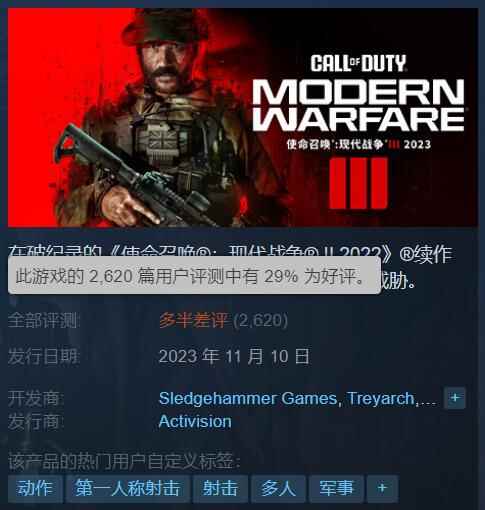Screen dimensions: 485x510
Task: Click the 29% positive review tooltip
Action: click(194, 276)
